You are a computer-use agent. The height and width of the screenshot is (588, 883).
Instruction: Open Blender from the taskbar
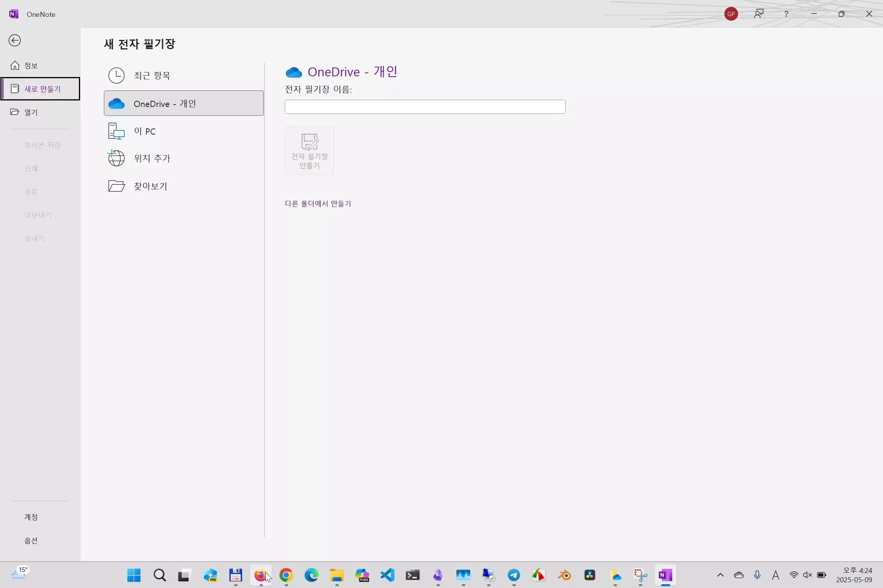pyautogui.click(x=565, y=575)
